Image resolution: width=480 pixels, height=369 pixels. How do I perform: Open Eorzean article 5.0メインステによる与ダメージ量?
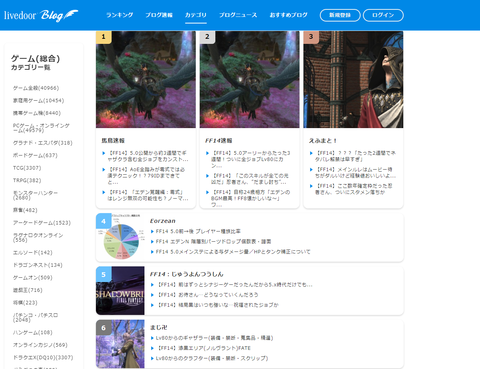[x=233, y=252]
